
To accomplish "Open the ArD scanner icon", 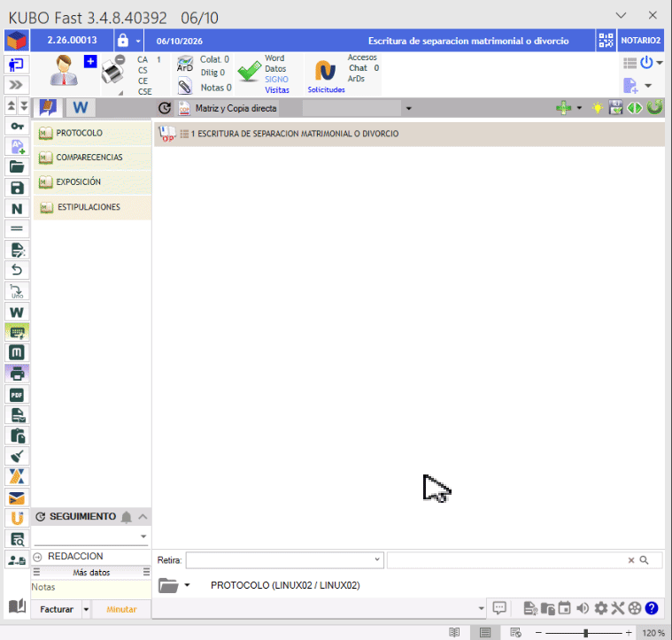I will 185,64.
